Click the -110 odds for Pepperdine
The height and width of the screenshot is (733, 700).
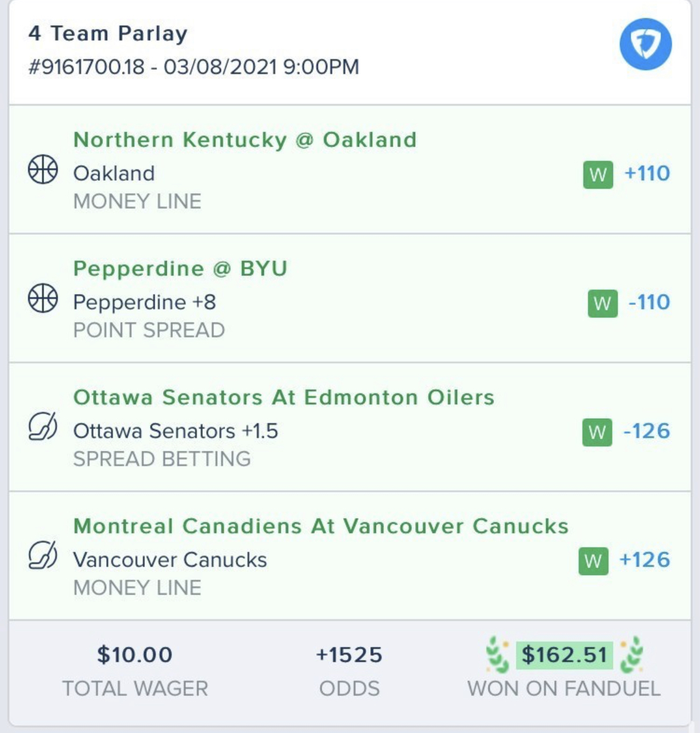pyautogui.click(x=649, y=302)
